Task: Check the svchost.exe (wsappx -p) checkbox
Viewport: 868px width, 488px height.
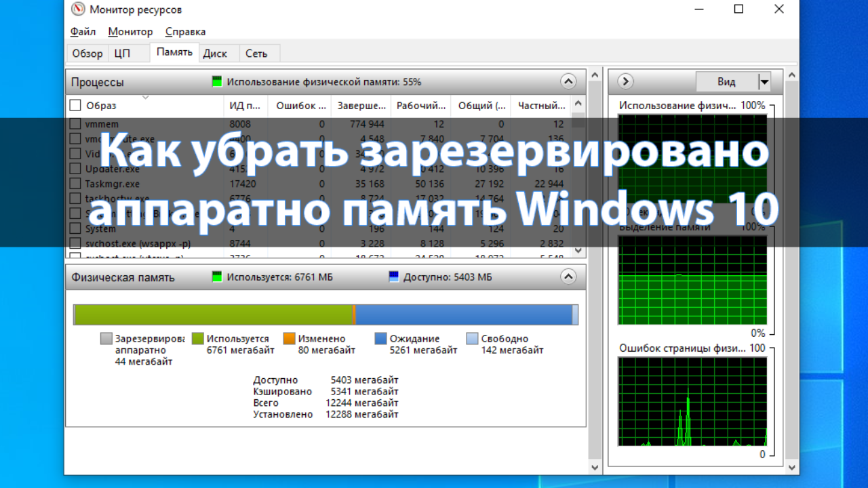Action: pyautogui.click(x=75, y=243)
